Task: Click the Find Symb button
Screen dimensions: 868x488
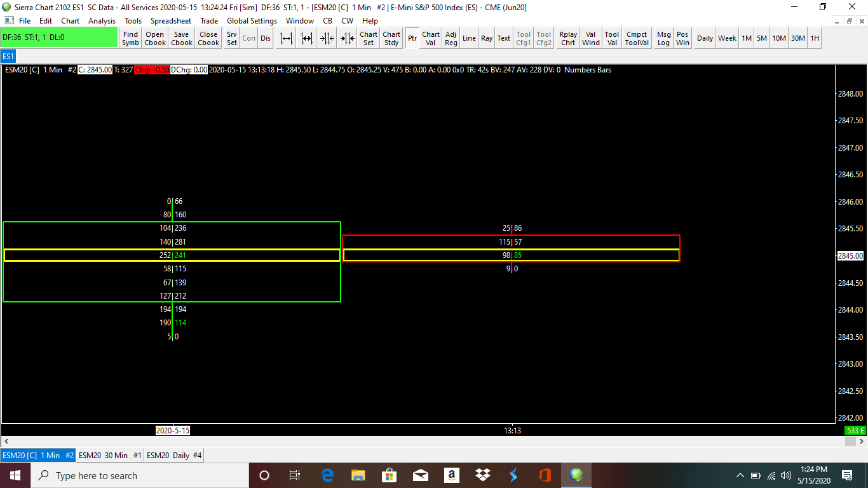Action: [130, 38]
